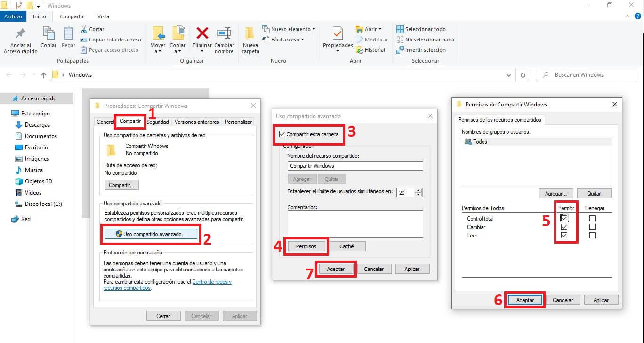Open Vídeos in the navigation pane
This screenshot has width=644, height=343.
point(28,193)
